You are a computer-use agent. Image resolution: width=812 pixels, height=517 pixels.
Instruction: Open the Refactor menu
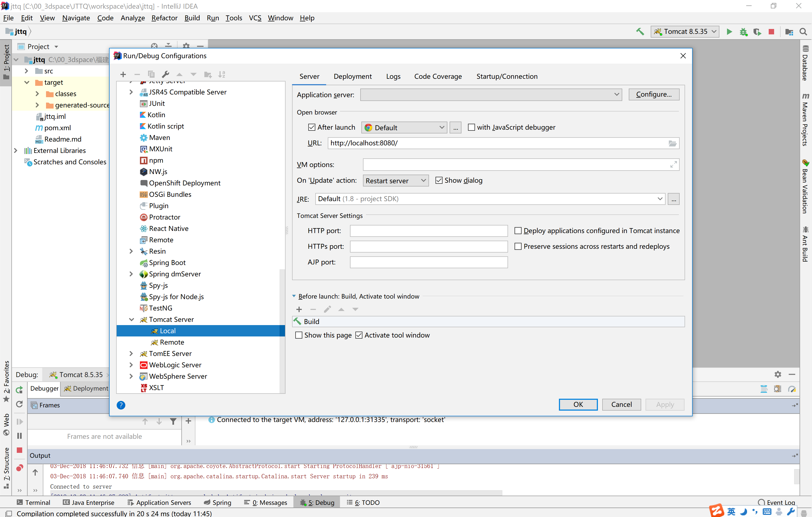(x=164, y=18)
